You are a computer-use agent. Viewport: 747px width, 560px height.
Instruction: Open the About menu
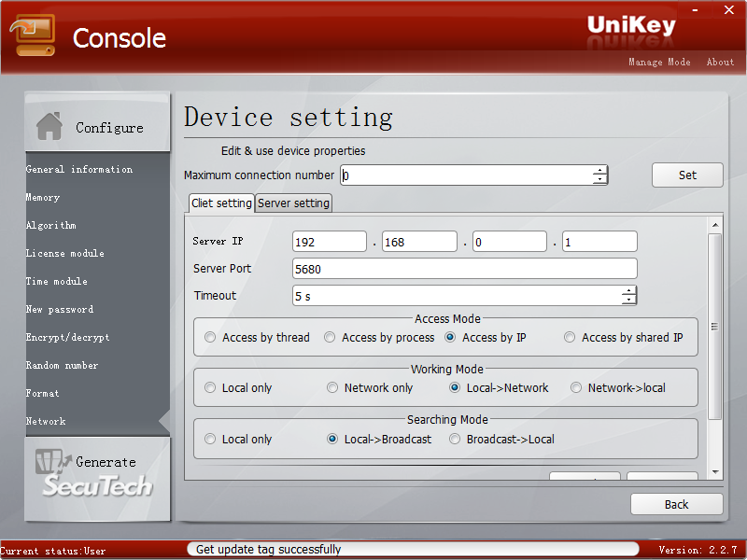click(x=720, y=62)
